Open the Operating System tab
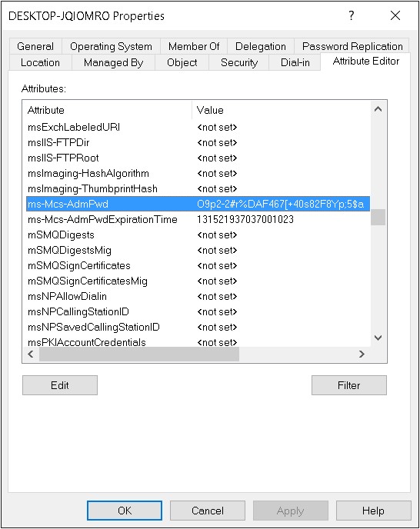 point(111,46)
